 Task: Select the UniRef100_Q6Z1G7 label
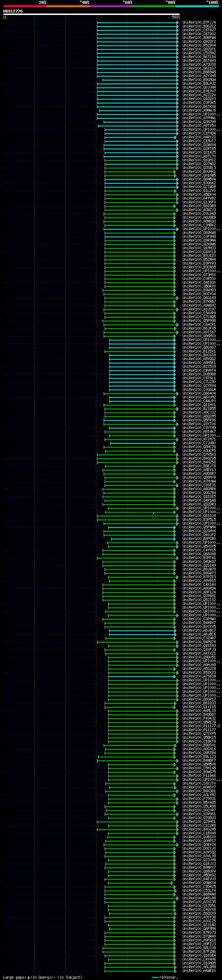(199, 68)
